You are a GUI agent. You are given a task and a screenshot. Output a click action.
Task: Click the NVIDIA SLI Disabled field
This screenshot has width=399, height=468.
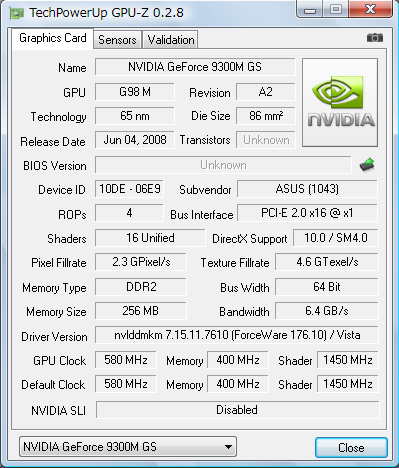point(237,410)
